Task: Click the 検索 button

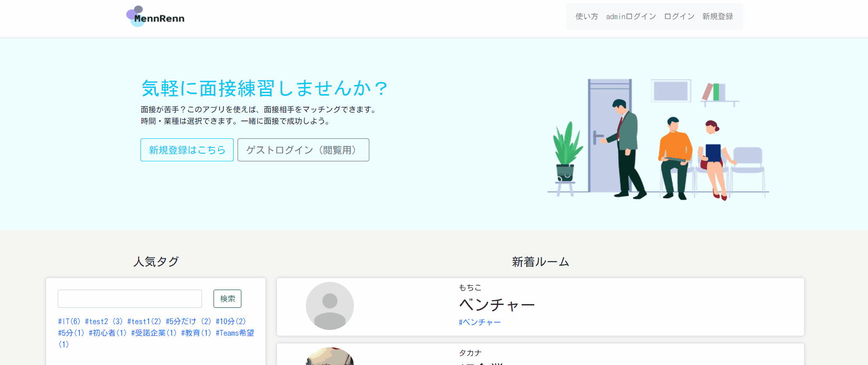Action: pos(227,299)
